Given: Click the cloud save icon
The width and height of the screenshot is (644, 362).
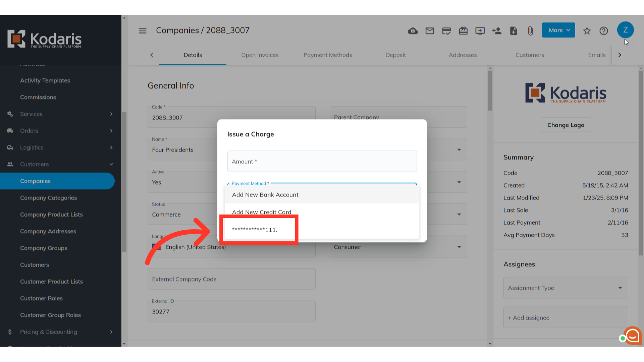Looking at the screenshot, I should [x=413, y=31].
